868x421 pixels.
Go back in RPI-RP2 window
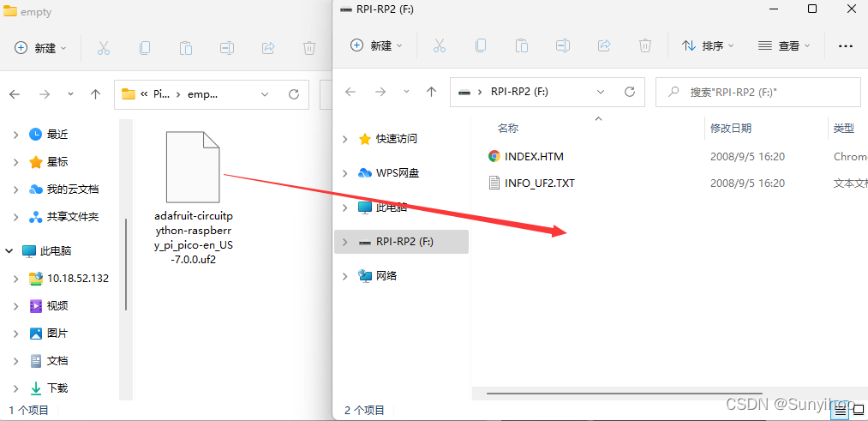pos(350,92)
